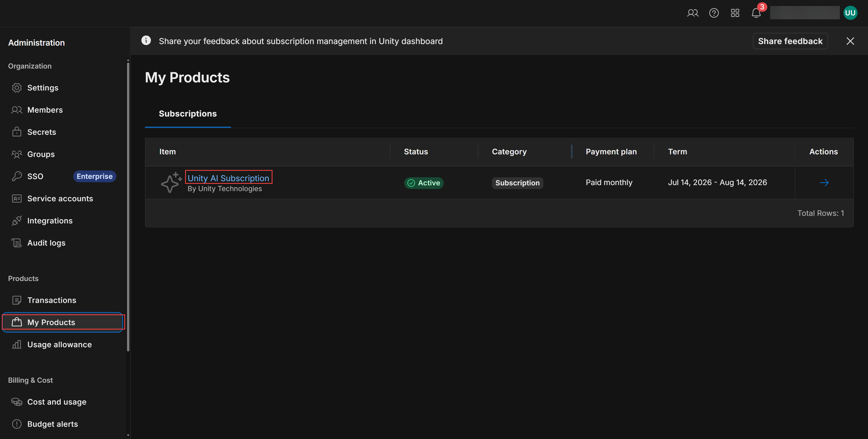Image resolution: width=868 pixels, height=439 pixels.
Task: Dismiss the feedback banner with the X
Action: [x=850, y=41]
